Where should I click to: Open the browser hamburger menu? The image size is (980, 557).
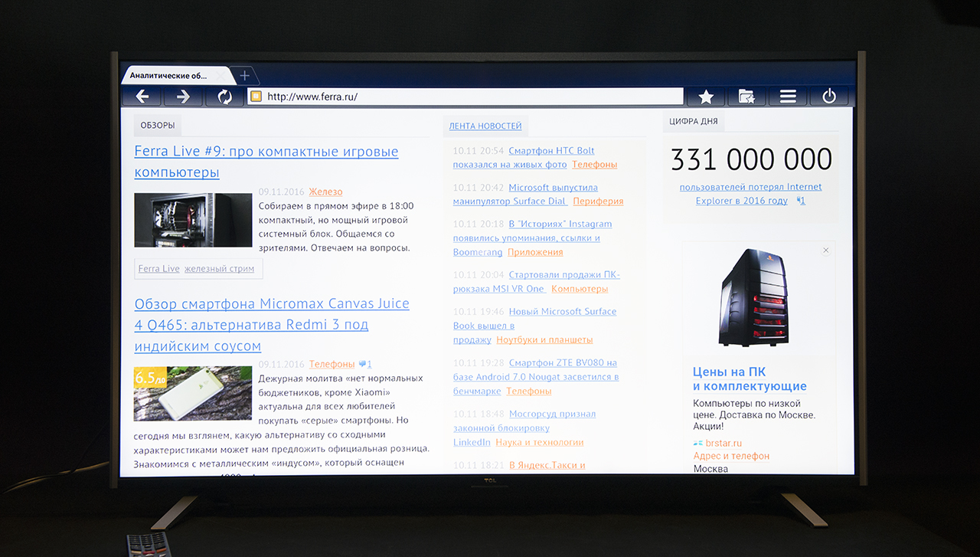coord(788,97)
